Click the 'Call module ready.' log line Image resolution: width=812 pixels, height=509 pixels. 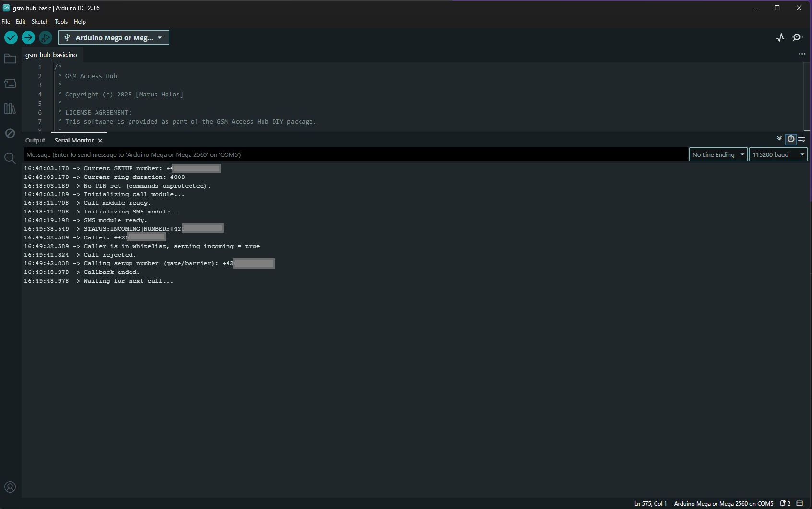(88, 203)
